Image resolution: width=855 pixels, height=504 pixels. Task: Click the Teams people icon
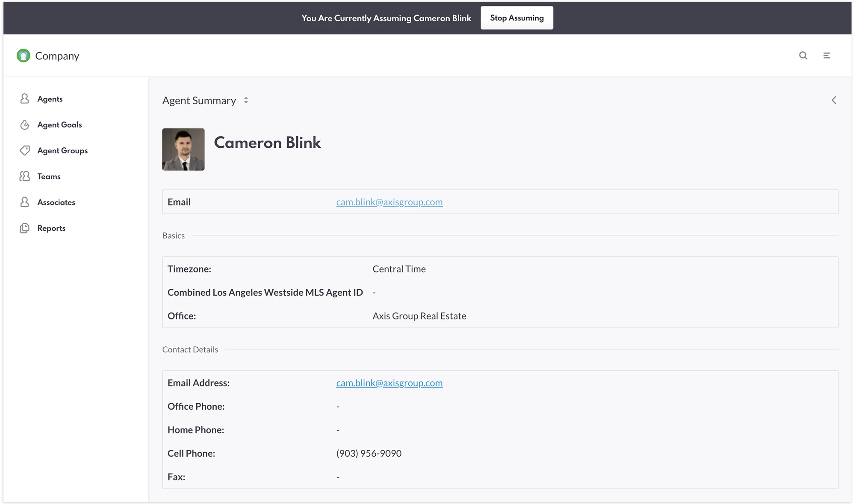tap(25, 176)
